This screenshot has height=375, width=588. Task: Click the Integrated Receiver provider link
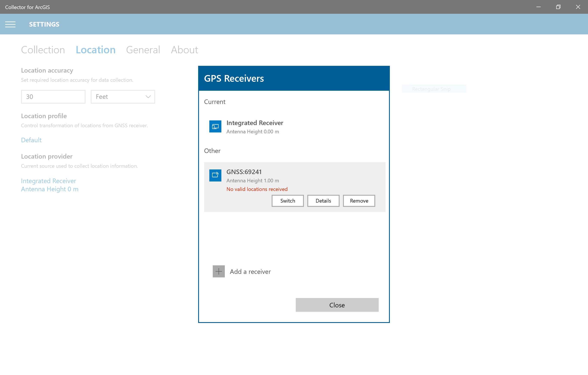[x=50, y=185]
